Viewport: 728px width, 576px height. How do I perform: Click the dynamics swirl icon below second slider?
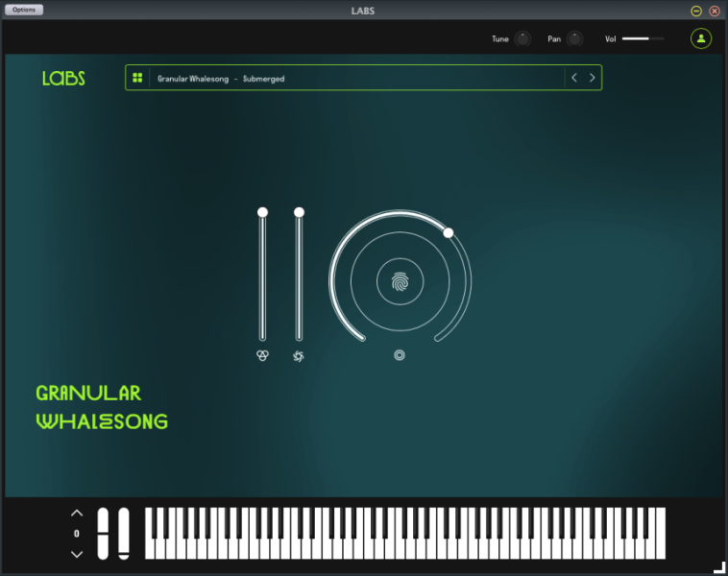tap(299, 356)
